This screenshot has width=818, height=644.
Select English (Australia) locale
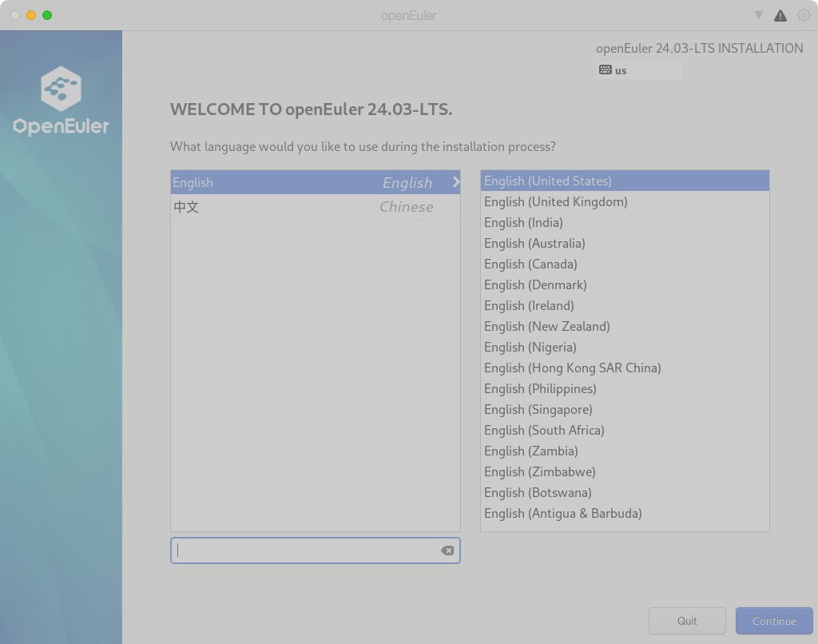[534, 244]
